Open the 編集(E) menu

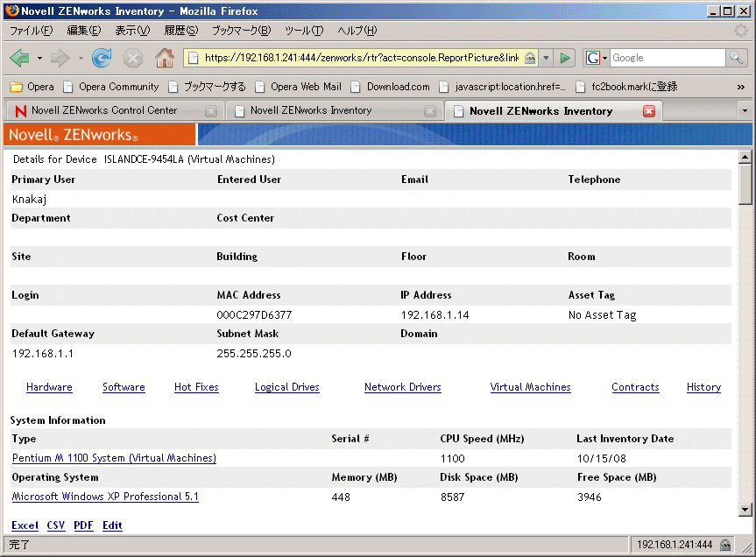coord(84,31)
